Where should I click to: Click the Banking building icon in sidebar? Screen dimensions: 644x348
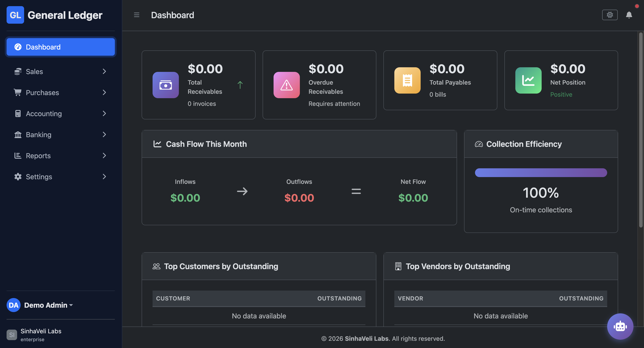(x=18, y=135)
